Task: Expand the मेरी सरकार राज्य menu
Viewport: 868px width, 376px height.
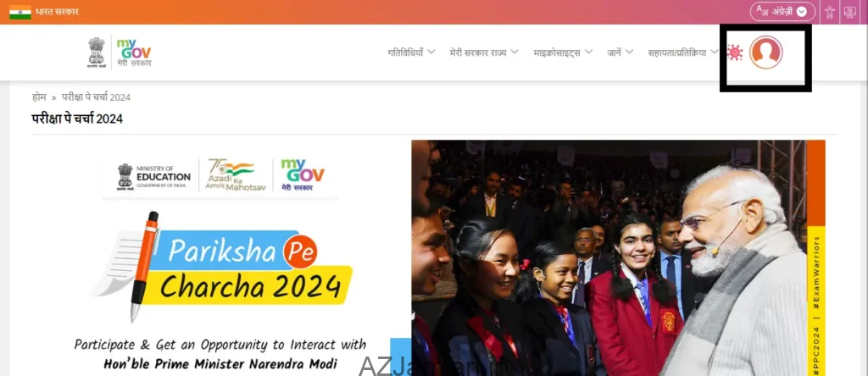Action: [x=484, y=53]
